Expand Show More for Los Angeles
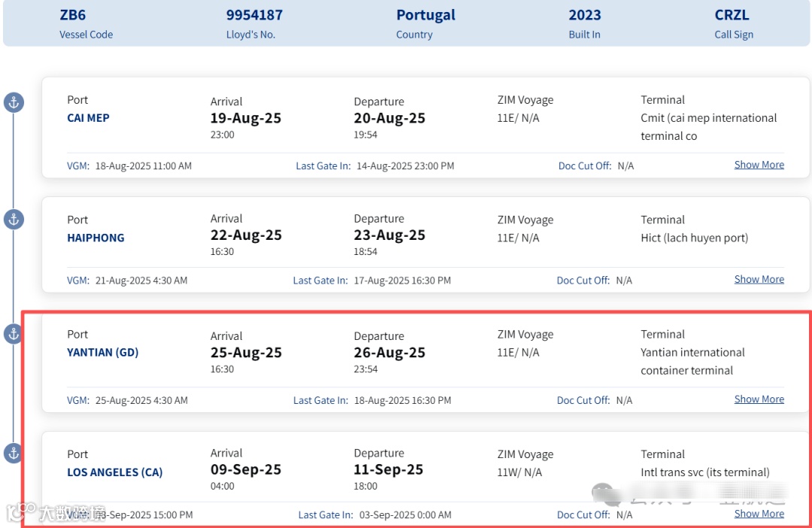This screenshot has width=812, height=528. (x=759, y=514)
